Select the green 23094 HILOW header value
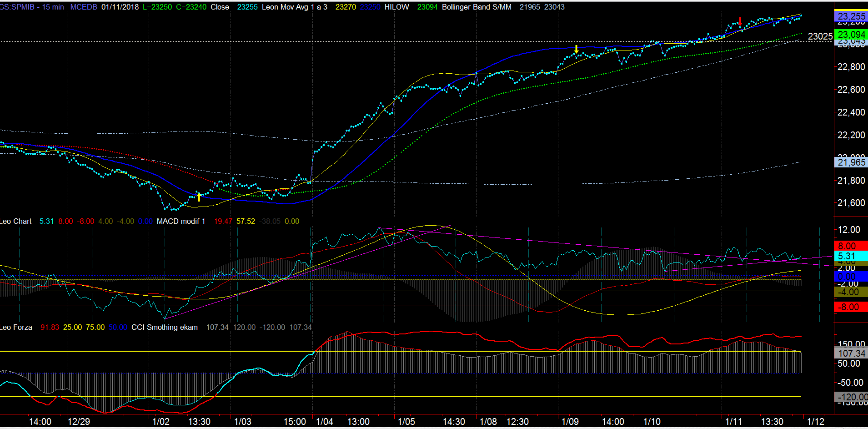 coord(427,7)
